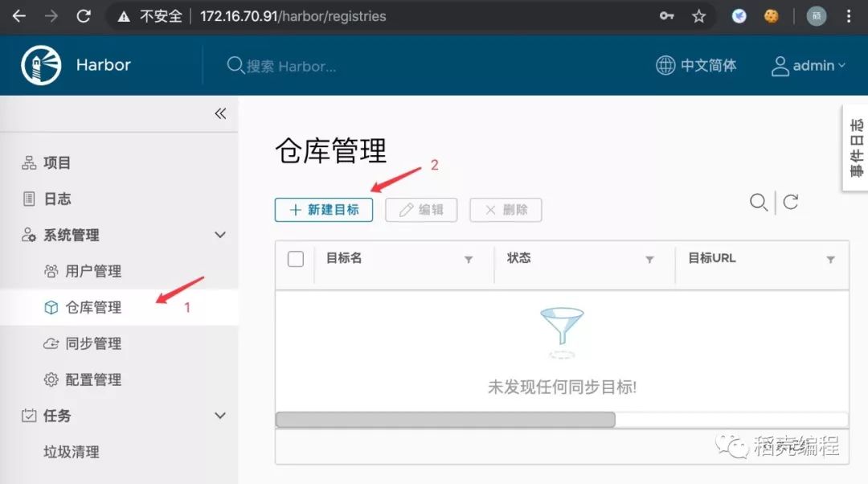This screenshot has height=484, width=868.
Task: Open the browser profile avatar
Action: pos(816,16)
